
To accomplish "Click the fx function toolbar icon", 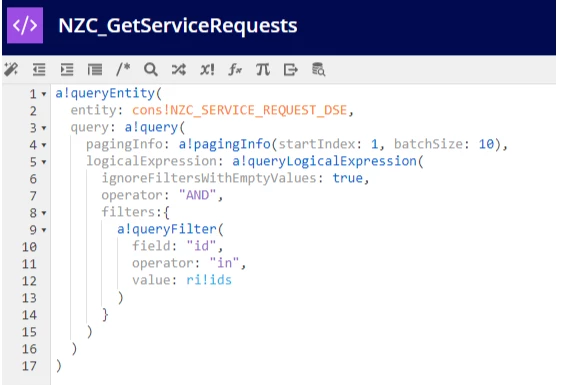I will (235, 69).
